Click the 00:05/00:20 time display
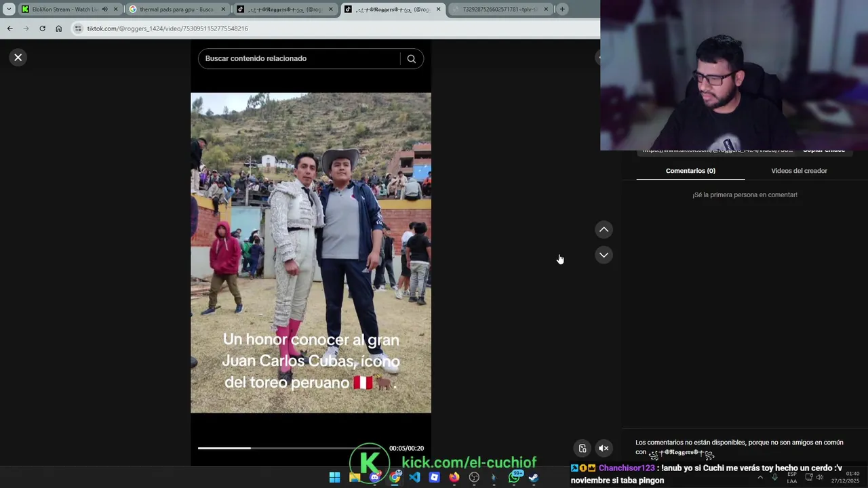The height and width of the screenshot is (488, 868). (x=406, y=448)
